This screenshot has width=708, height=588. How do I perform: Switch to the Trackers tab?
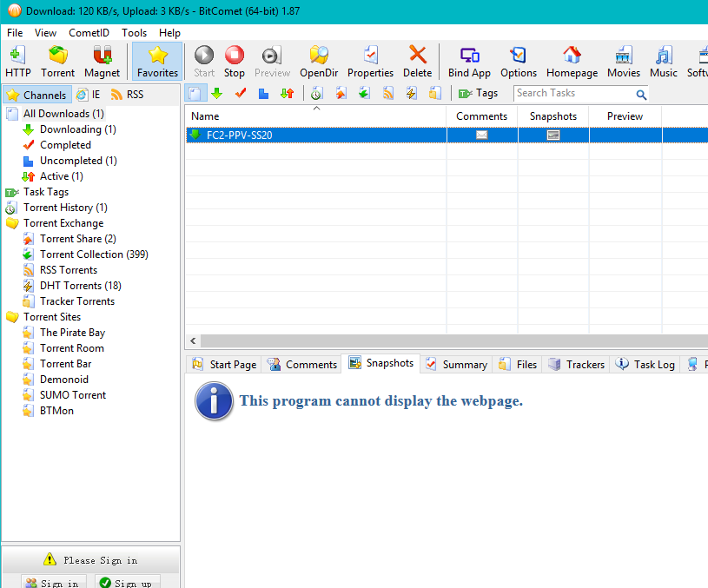pos(576,365)
